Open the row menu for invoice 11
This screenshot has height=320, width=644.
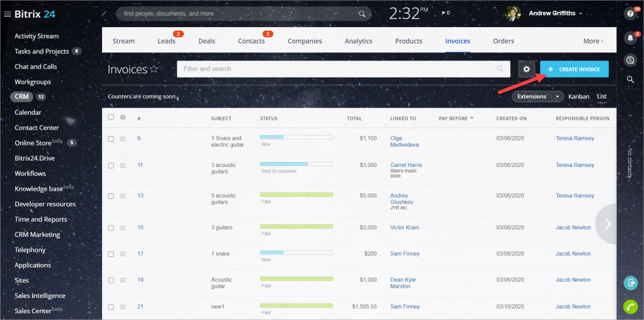[123, 165]
